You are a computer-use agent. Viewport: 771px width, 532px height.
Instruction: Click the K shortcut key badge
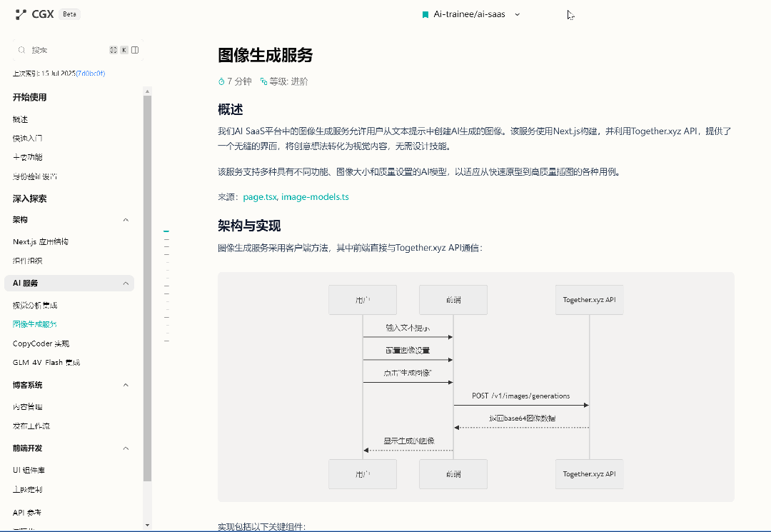click(124, 50)
